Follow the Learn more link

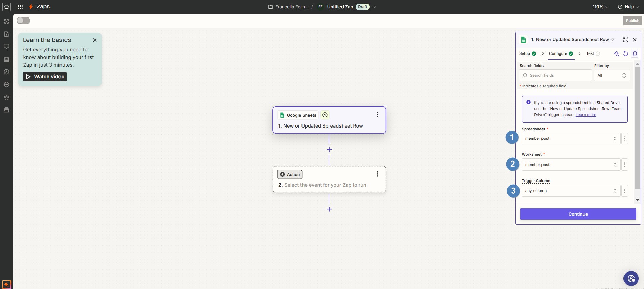(x=586, y=115)
